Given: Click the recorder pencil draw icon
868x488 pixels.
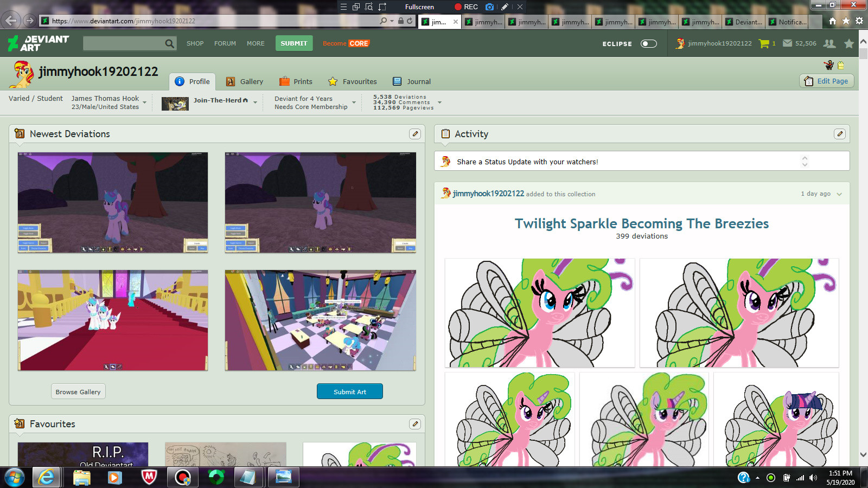Looking at the screenshot, I should tap(505, 7).
